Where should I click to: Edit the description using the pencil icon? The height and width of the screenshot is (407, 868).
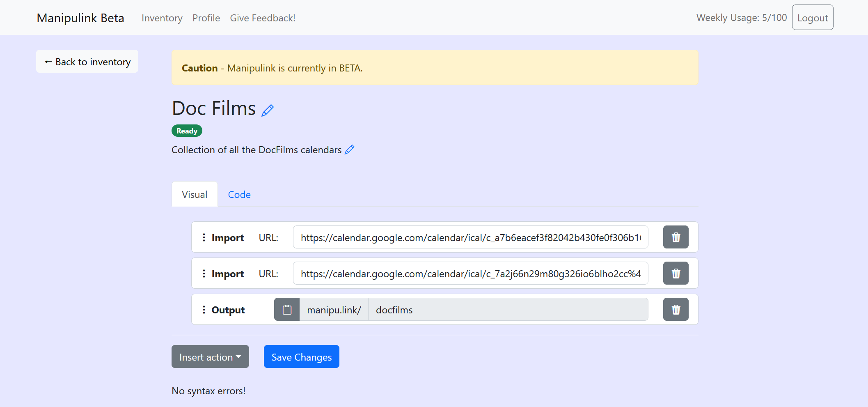pos(349,149)
